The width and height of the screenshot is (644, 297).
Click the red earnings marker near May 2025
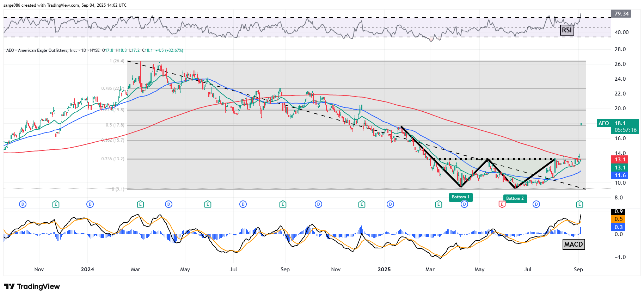502,204
